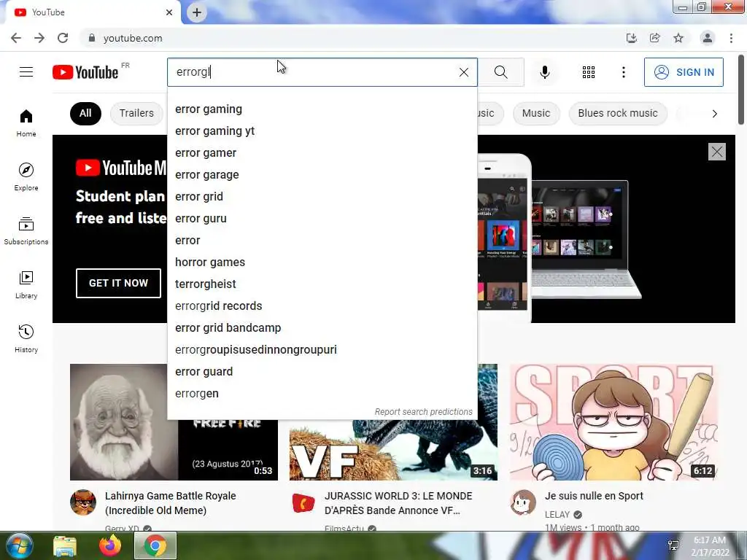
Task: Close the YouTube tab
Action: (x=169, y=12)
